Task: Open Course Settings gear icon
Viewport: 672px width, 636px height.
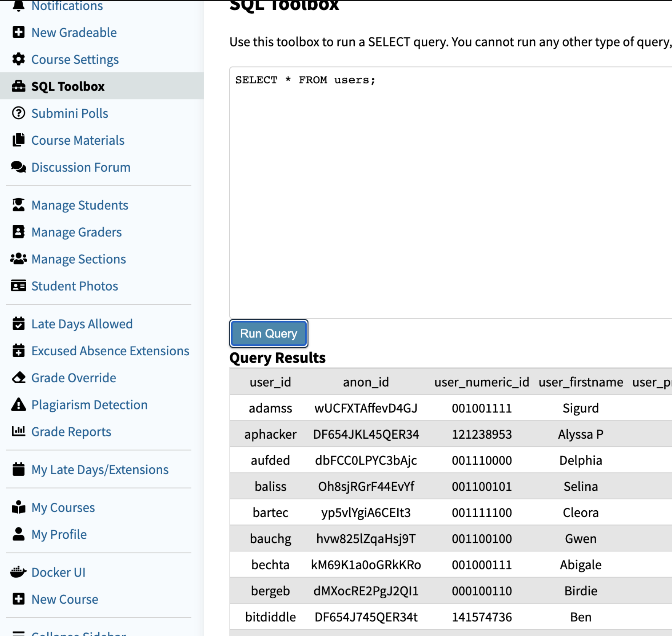Action: tap(18, 59)
